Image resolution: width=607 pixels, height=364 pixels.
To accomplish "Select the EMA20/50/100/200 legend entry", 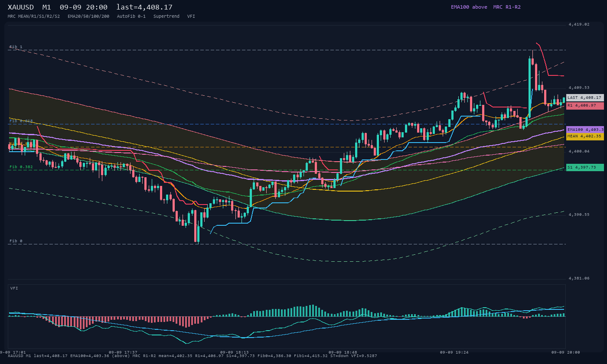I will [88, 16].
